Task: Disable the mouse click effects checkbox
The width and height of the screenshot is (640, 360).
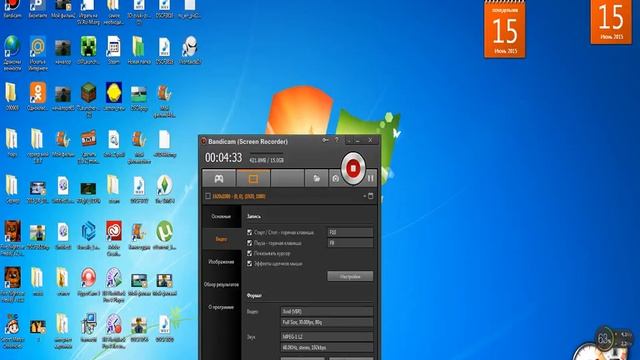Action: [x=249, y=264]
